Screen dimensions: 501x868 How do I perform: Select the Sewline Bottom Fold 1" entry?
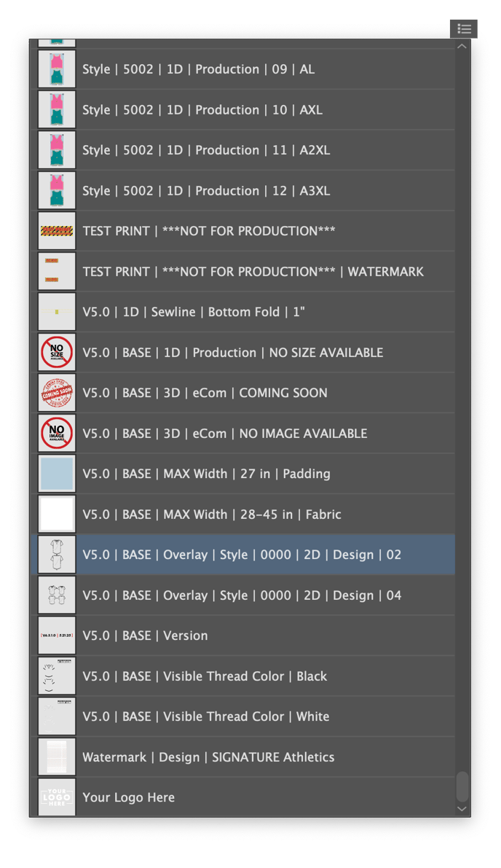[193, 312]
